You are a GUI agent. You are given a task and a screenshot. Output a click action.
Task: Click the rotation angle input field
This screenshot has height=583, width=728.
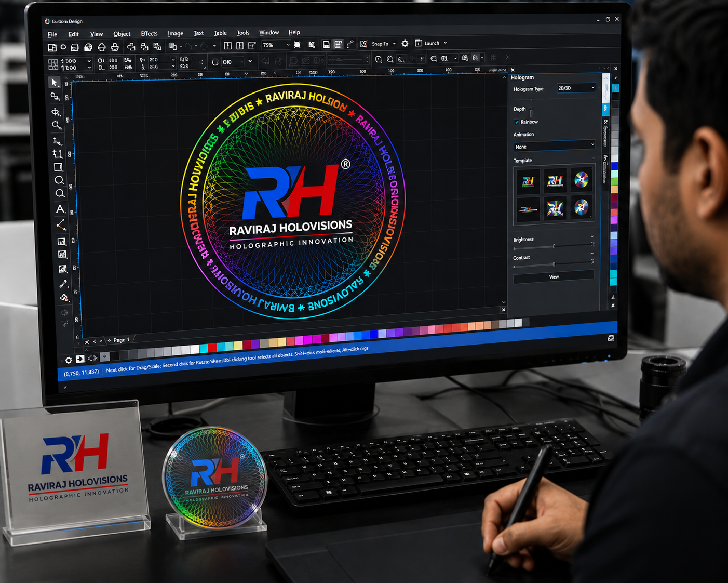[x=233, y=62]
